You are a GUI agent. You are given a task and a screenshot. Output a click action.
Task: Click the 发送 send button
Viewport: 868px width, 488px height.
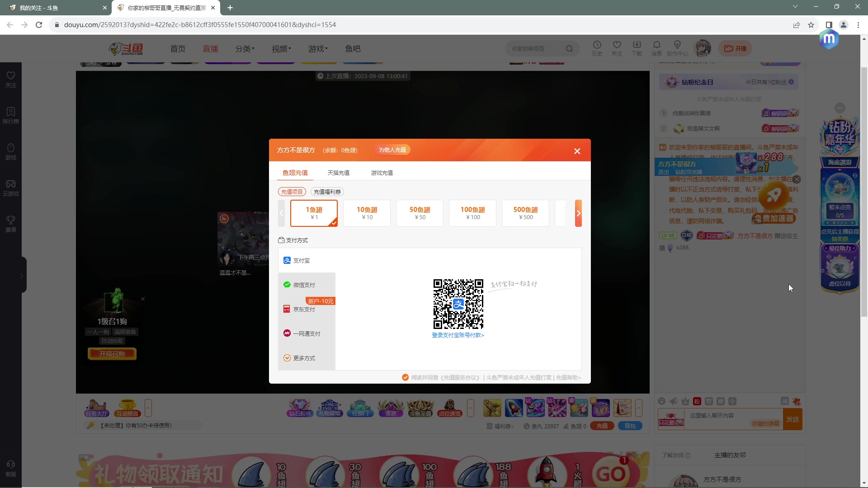pyautogui.click(x=792, y=419)
